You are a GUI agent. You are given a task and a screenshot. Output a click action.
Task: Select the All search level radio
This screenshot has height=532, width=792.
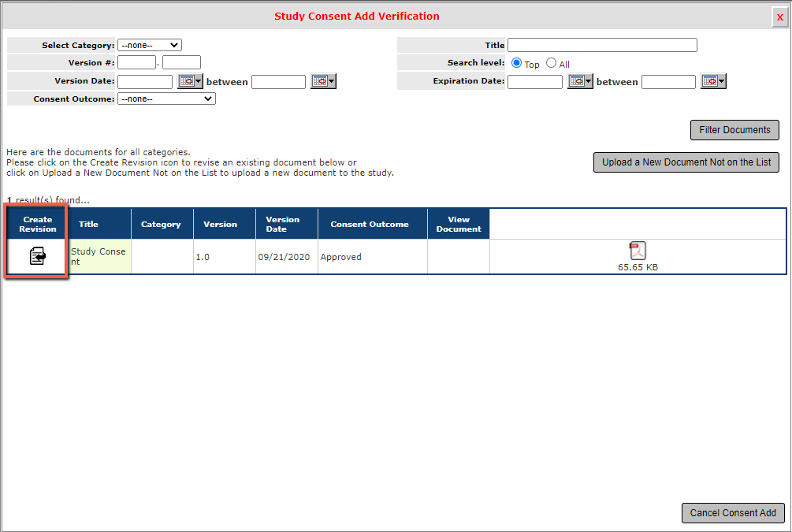click(x=551, y=62)
